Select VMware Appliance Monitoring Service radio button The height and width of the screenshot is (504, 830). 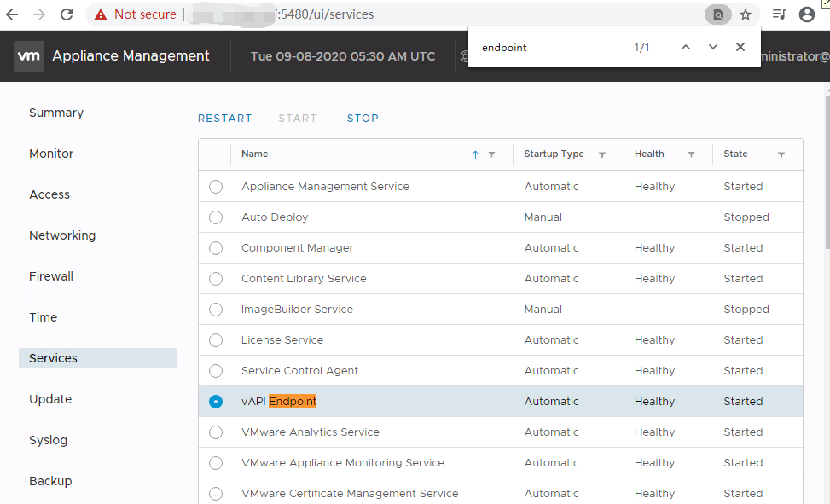pyautogui.click(x=216, y=463)
